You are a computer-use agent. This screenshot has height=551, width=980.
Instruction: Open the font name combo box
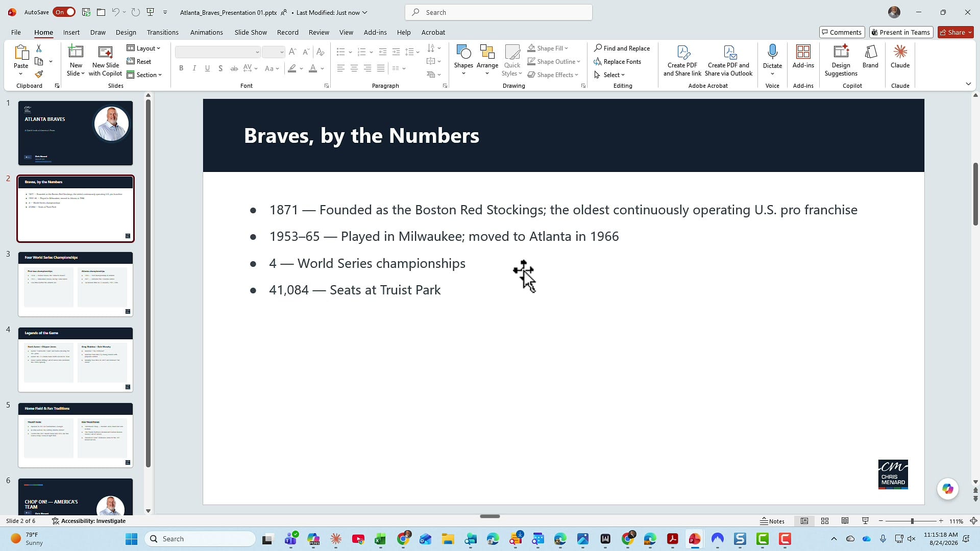217,52
